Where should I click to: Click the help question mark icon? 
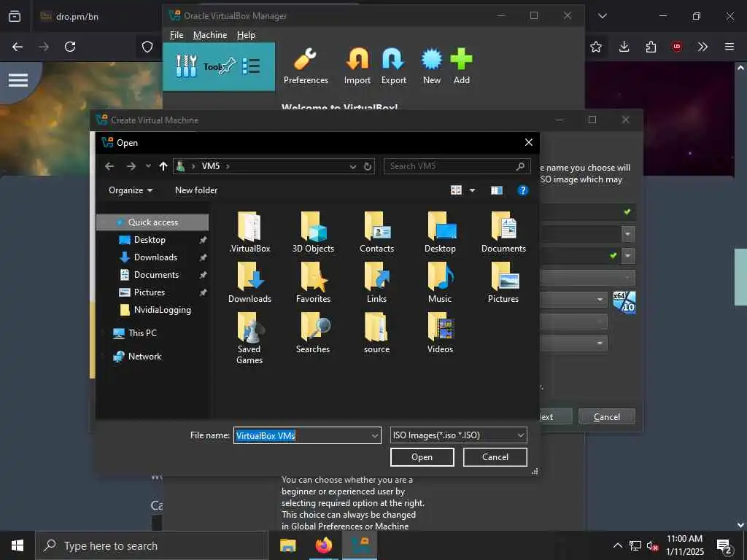(522, 190)
